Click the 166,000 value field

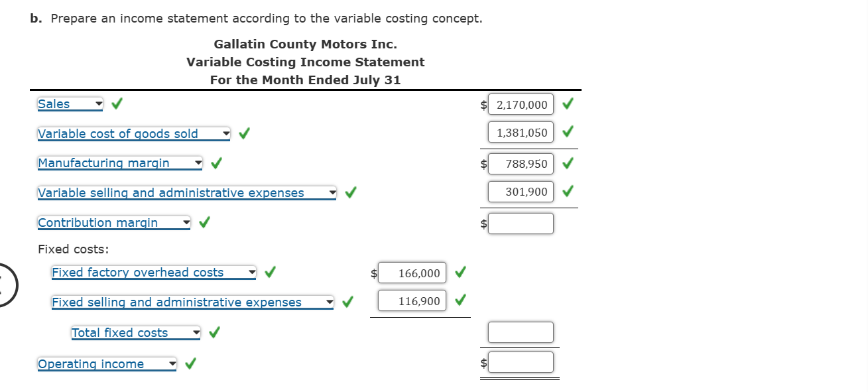tap(411, 273)
